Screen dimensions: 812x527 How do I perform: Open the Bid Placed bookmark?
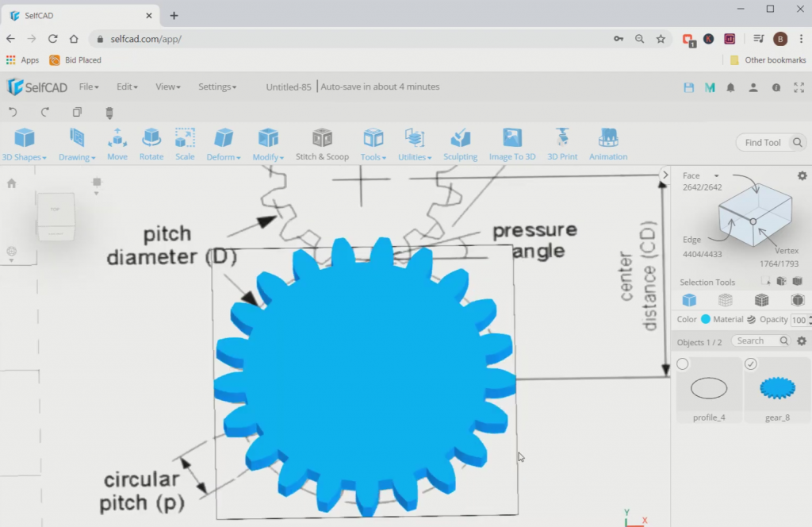click(75, 60)
